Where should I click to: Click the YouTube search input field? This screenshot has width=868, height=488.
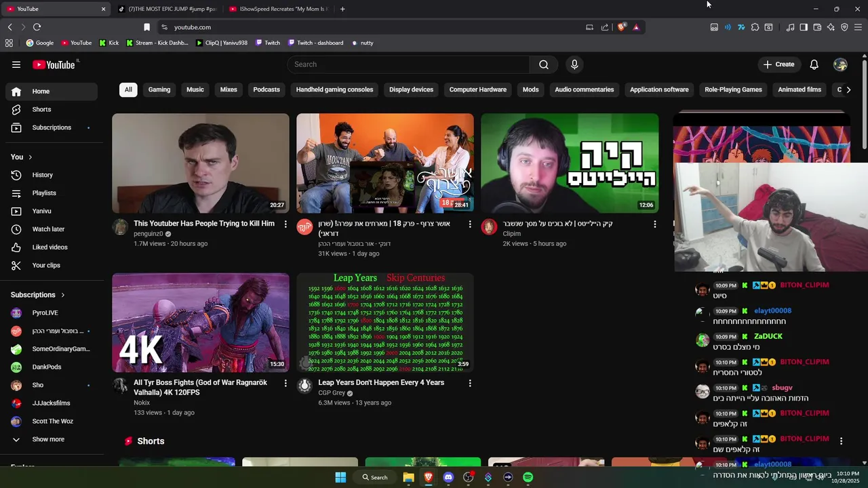pos(408,64)
